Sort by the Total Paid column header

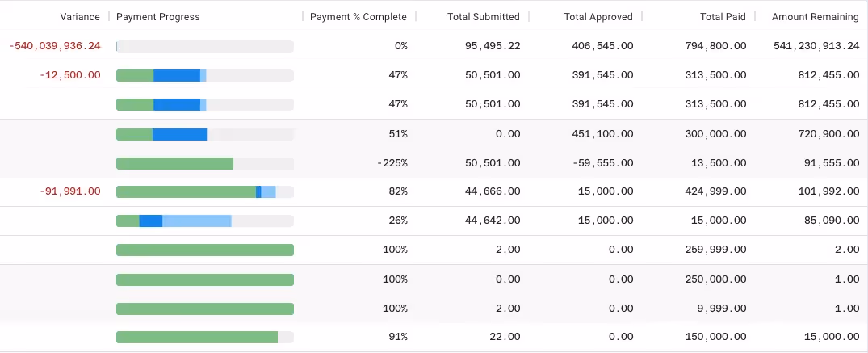(x=723, y=17)
